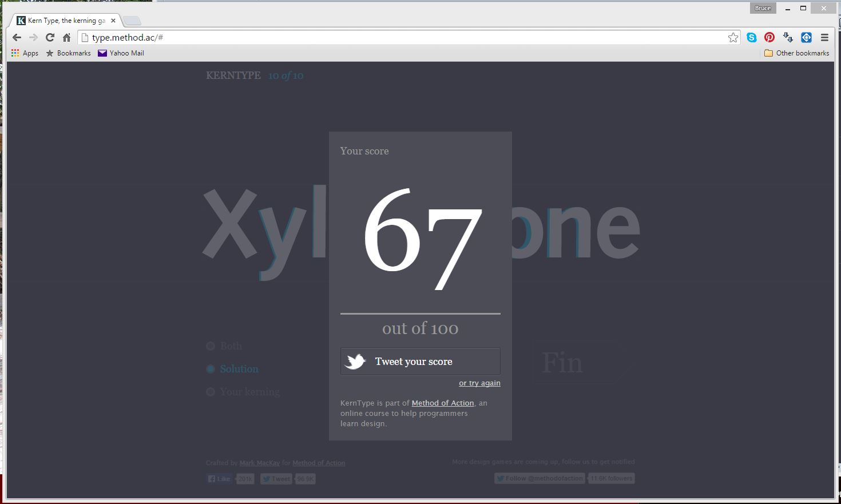The width and height of the screenshot is (841, 504).
Task: Follow the Method of Action link in dialog
Action: coord(443,403)
